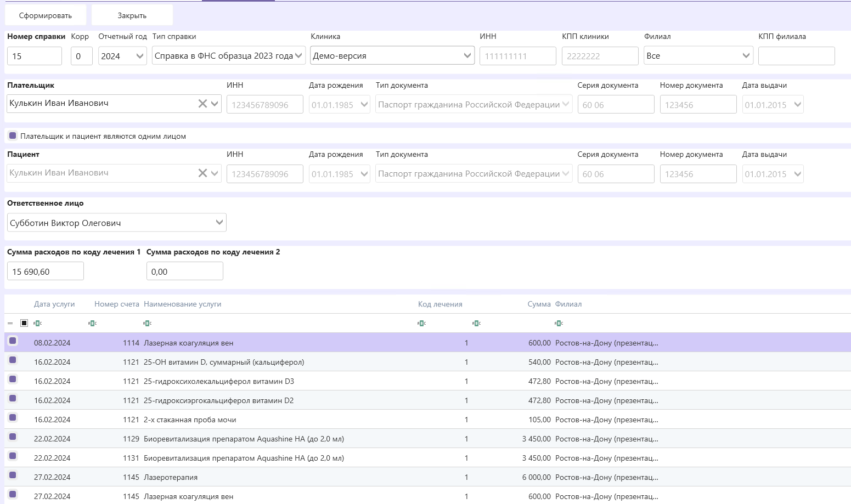Viewport: 851px width, 504px height.
Task: Focus the КПП клиники field
Action: (600, 56)
